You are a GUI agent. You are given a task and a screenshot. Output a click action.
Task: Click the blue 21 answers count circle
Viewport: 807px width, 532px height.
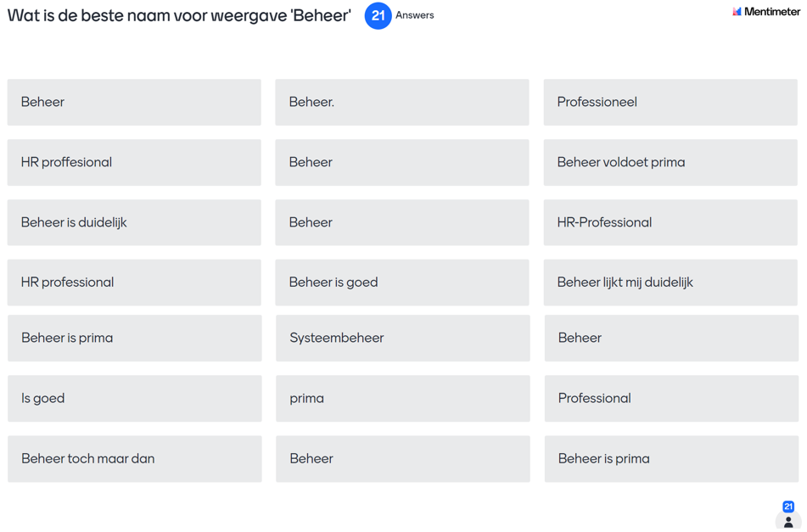(x=378, y=15)
